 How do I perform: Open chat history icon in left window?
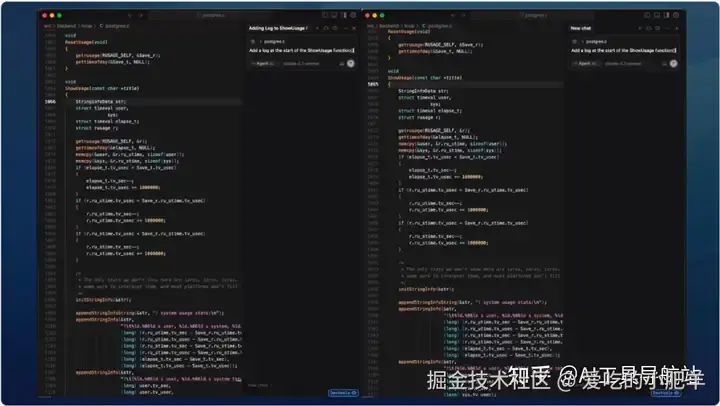[x=335, y=28]
